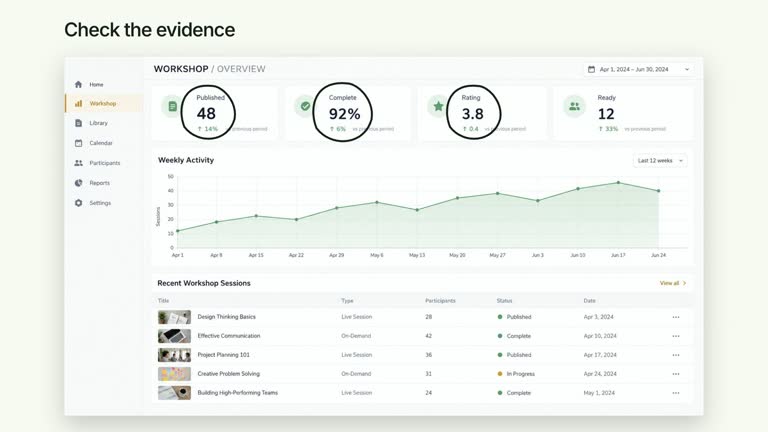The image size is (768, 432).
Task: Open the Effective Communication session title
Action: coord(229,336)
